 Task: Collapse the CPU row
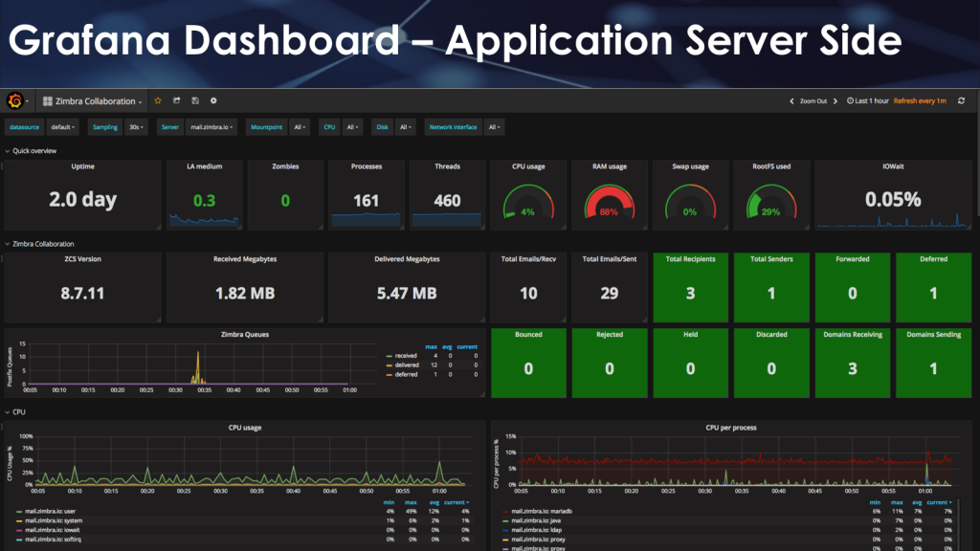click(x=15, y=411)
